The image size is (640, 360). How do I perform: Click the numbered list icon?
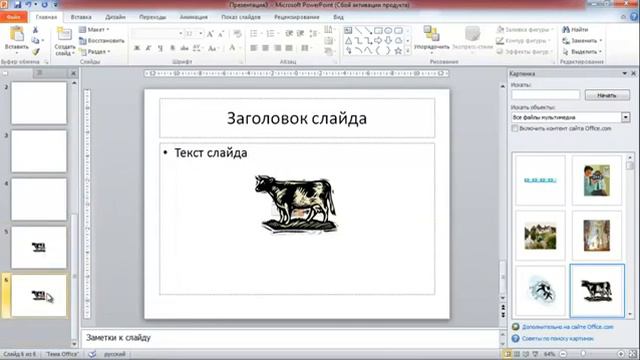pyautogui.click(x=270, y=33)
